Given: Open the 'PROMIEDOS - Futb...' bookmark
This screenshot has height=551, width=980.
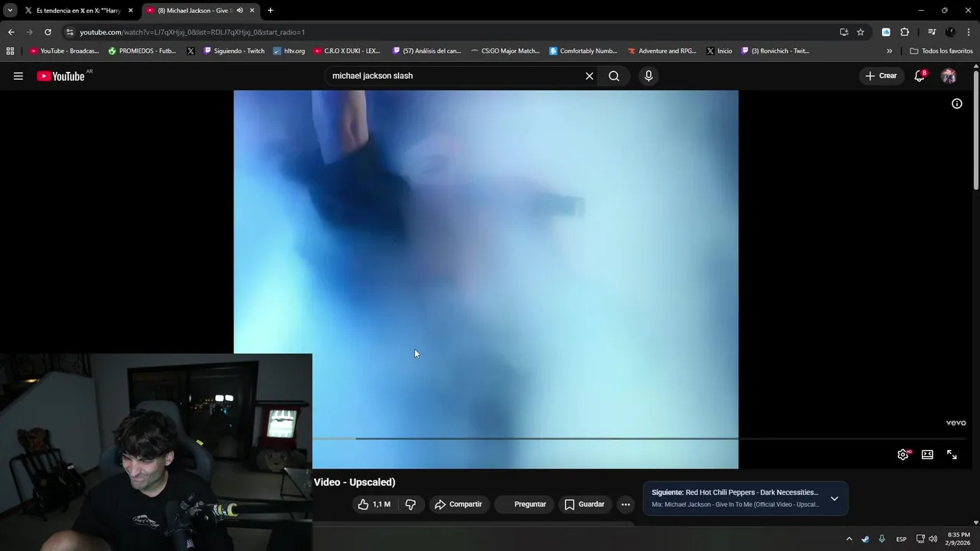Looking at the screenshot, I should (x=142, y=51).
